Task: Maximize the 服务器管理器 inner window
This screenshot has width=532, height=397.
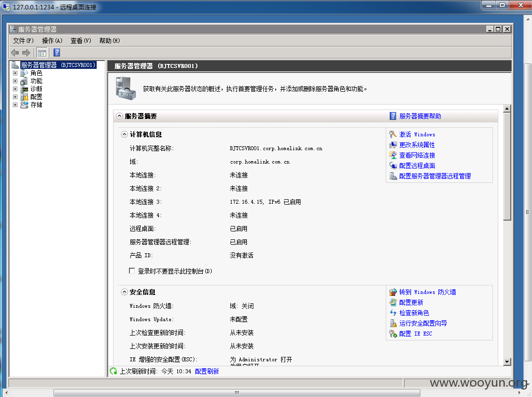Action: pos(498,29)
